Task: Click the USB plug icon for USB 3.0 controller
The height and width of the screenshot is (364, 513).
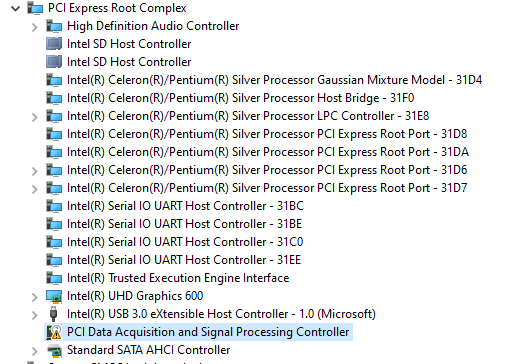Action: [53, 314]
